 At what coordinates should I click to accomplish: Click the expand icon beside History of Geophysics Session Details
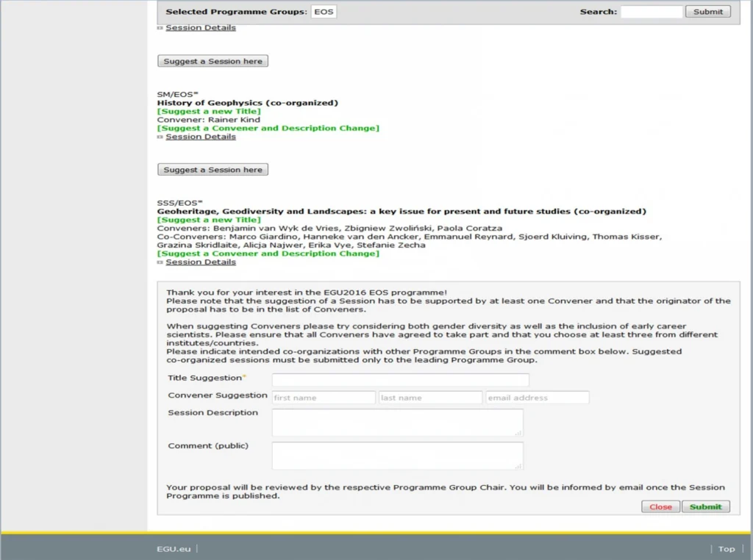click(160, 137)
